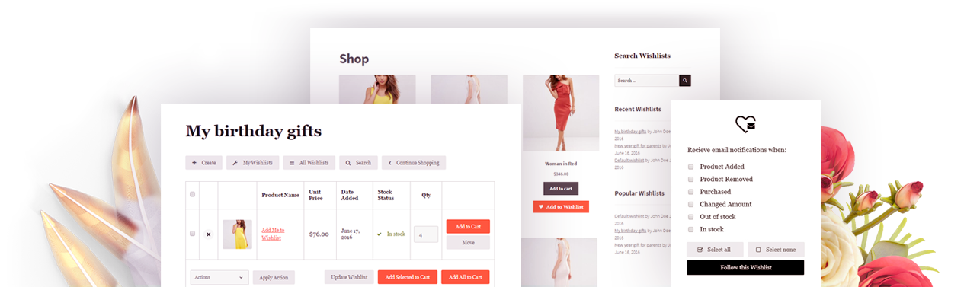Open New year gift for parents under Recent Wishlists

pyautogui.click(x=638, y=145)
